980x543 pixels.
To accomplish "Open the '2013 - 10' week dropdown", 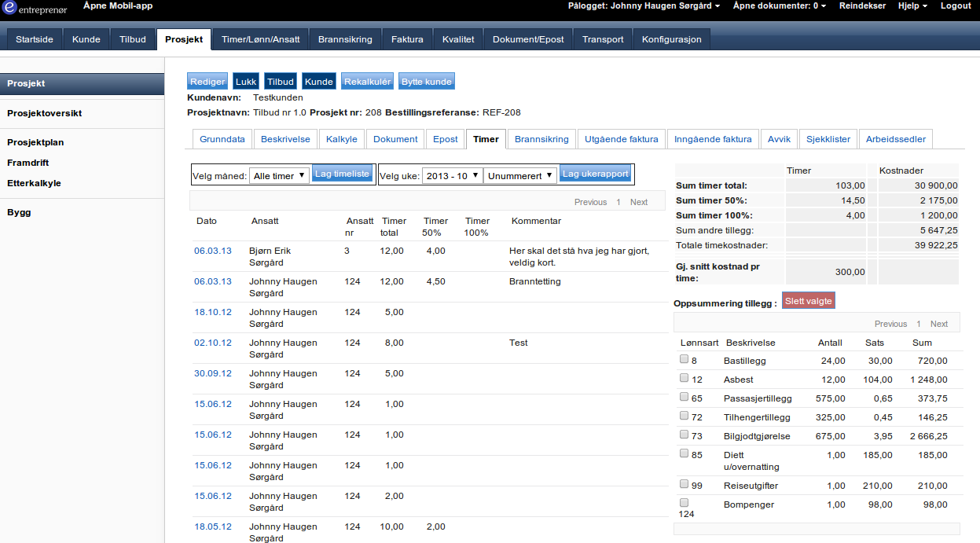I will [452, 176].
